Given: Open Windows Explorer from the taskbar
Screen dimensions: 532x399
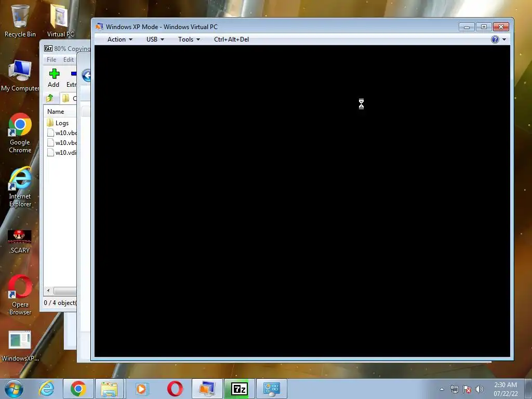Looking at the screenshot, I should 109,389.
